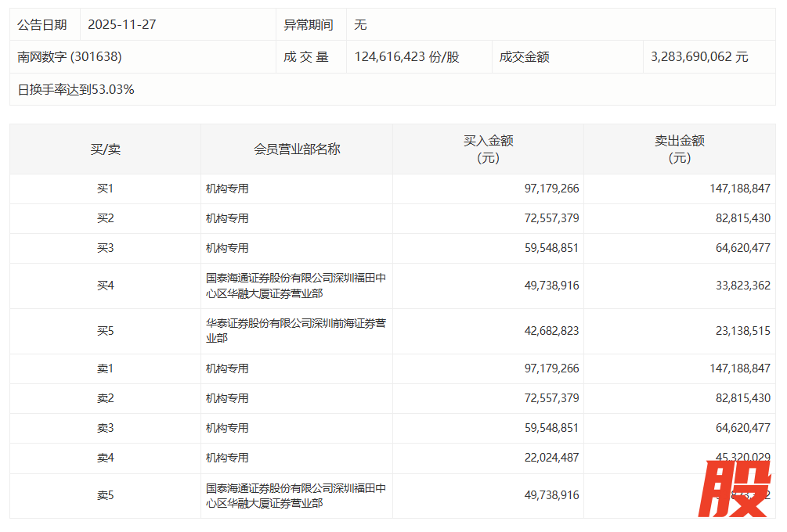This screenshot has width=787, height=532.
Task: Open the 南网数字 (301638) stock name
Action: click(70, 57)
